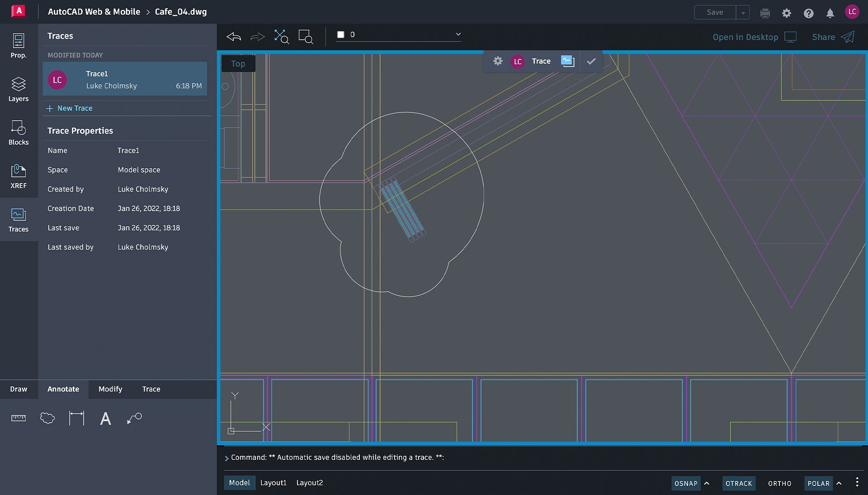Switch to the Annotate tab

[x=62, y=389]
